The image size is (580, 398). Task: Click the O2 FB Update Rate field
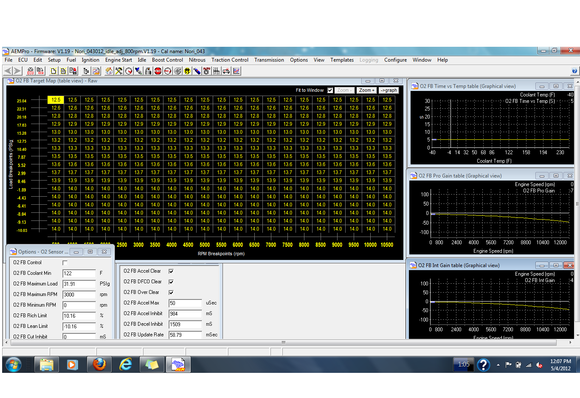185,335
